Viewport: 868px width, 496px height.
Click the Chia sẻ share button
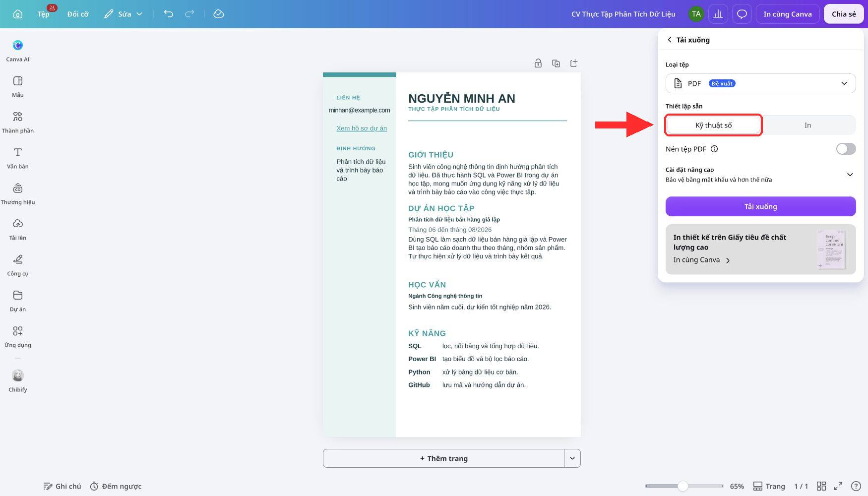pyautogui.click(x=844, y=14)
